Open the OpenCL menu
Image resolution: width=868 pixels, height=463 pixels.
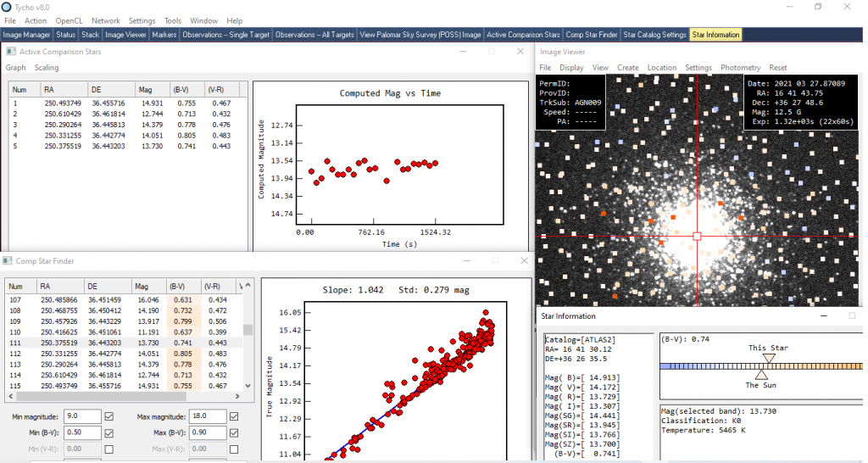tap(69, 20)
